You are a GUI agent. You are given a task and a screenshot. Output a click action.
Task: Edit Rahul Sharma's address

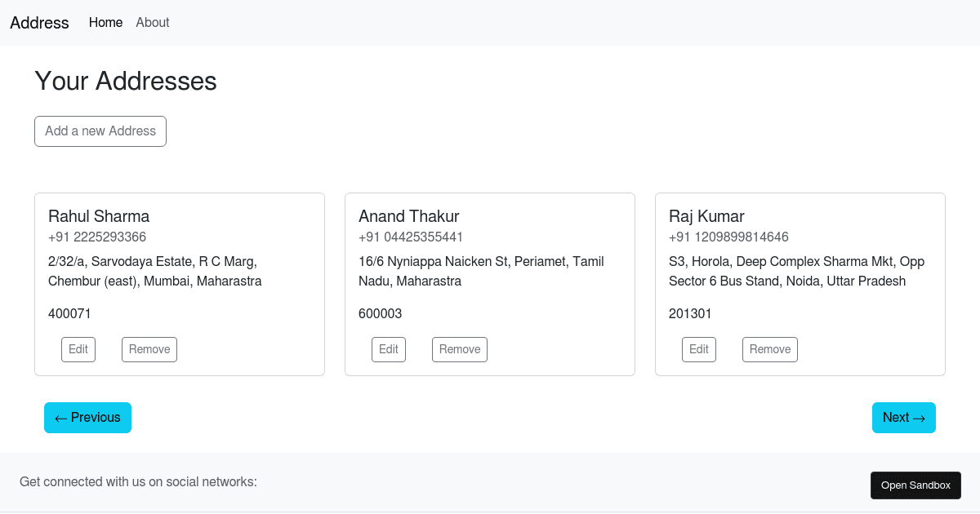pos(78,349)
